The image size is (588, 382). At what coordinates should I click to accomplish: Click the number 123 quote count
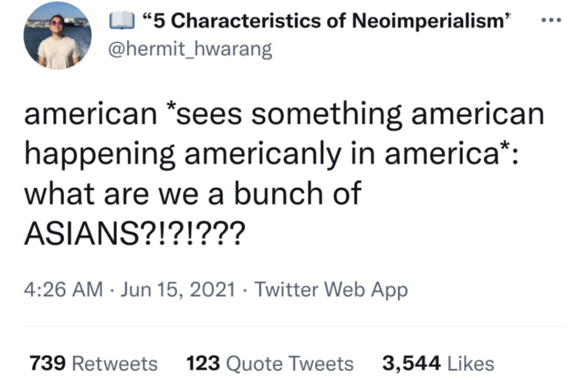[203, 363]
